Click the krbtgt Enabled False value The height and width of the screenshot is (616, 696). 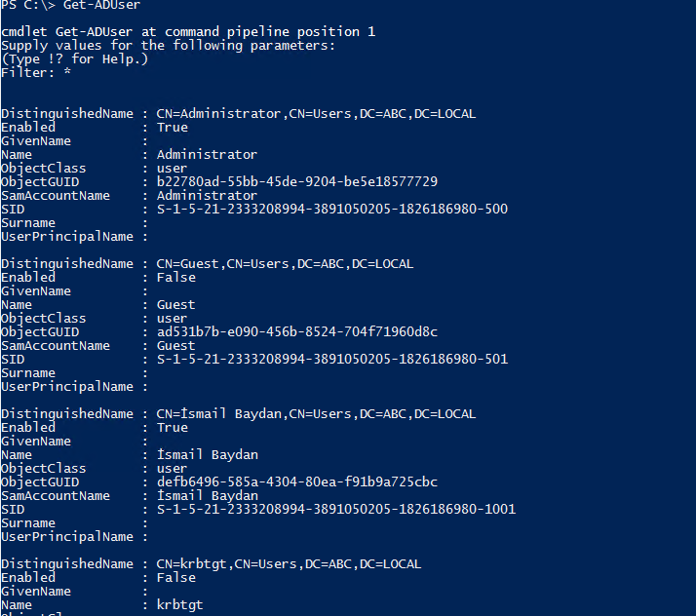click(176, 577)
